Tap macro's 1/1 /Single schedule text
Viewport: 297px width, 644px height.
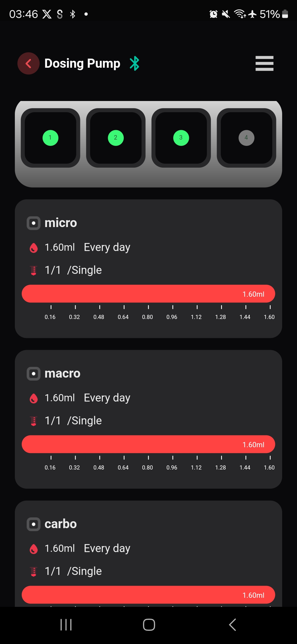point(73,421)
